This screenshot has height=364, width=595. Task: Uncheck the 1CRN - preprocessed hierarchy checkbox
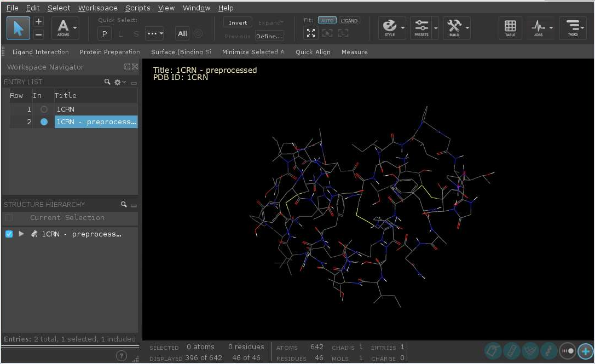coord(9,234)
